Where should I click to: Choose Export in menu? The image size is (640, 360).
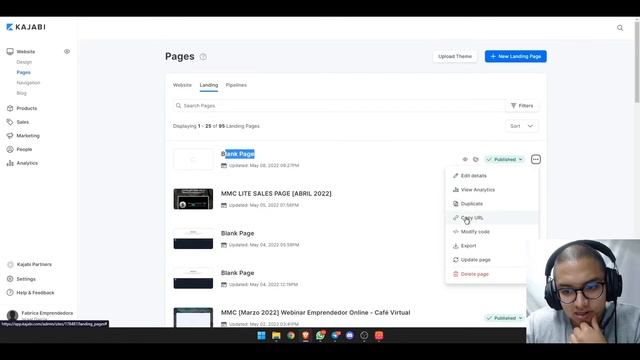pyautogui.click(x=468, y=246)
